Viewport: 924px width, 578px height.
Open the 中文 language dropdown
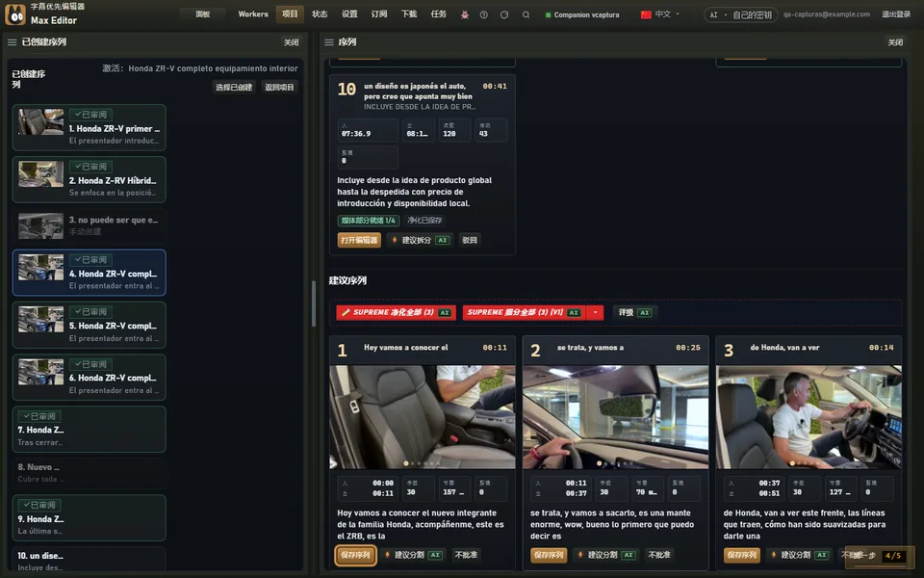tap(660, 14)
